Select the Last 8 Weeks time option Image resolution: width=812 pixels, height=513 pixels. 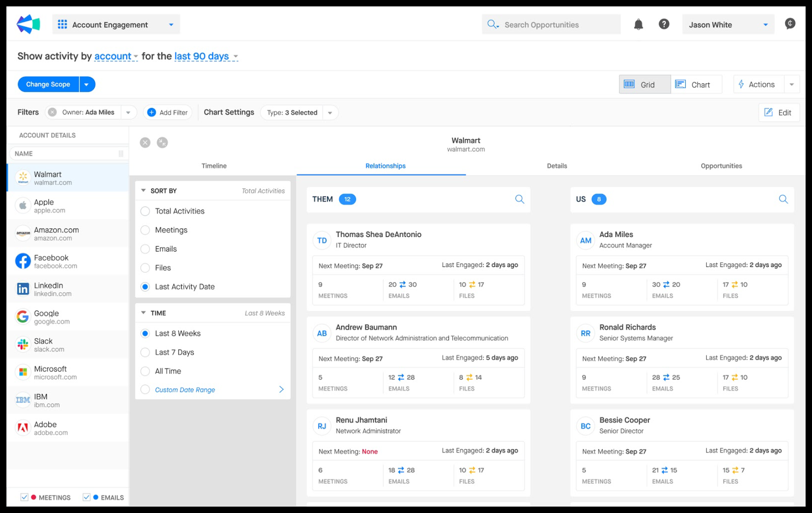click(145, 333)
